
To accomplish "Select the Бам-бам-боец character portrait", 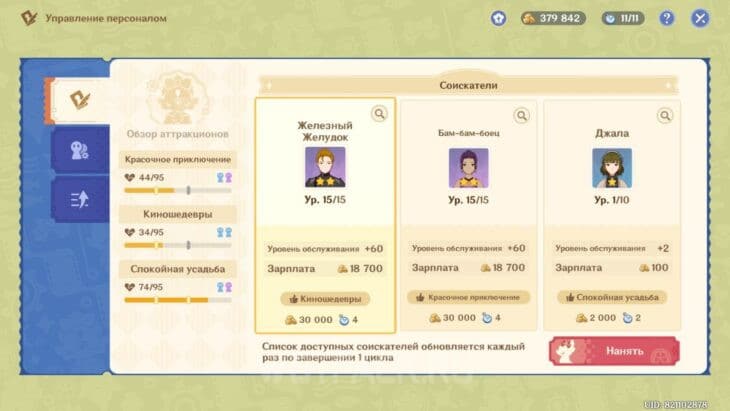I will click(468, 168).
